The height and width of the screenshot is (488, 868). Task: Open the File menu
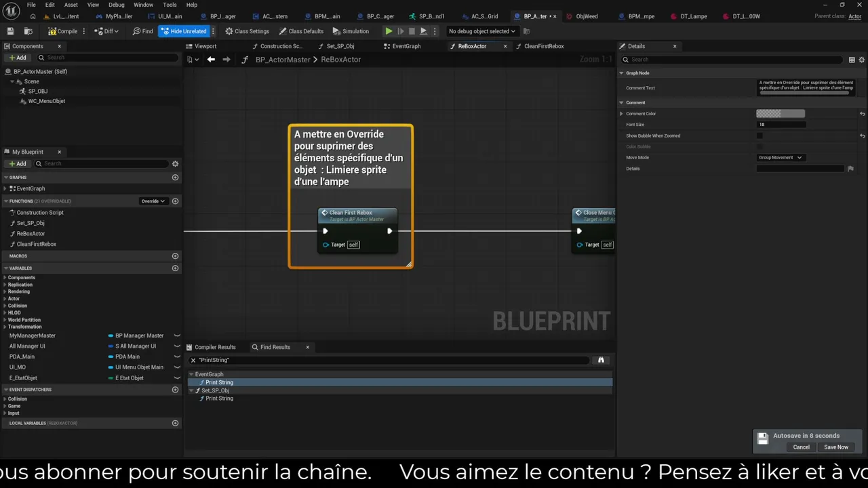[31, 5]
